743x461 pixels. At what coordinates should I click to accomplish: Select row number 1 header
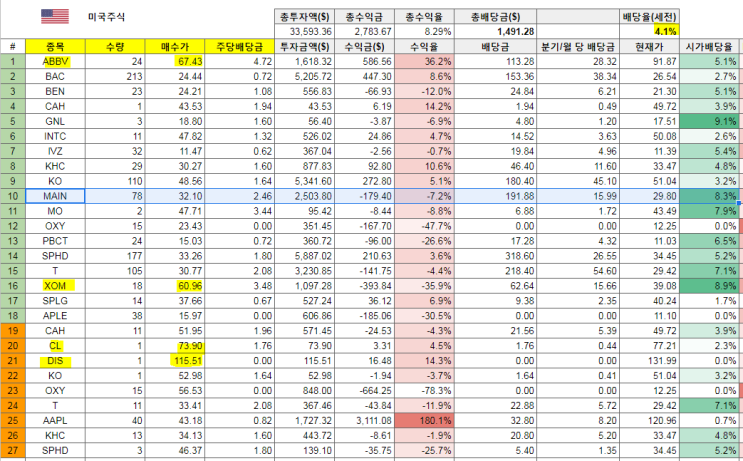click(13, 61)
